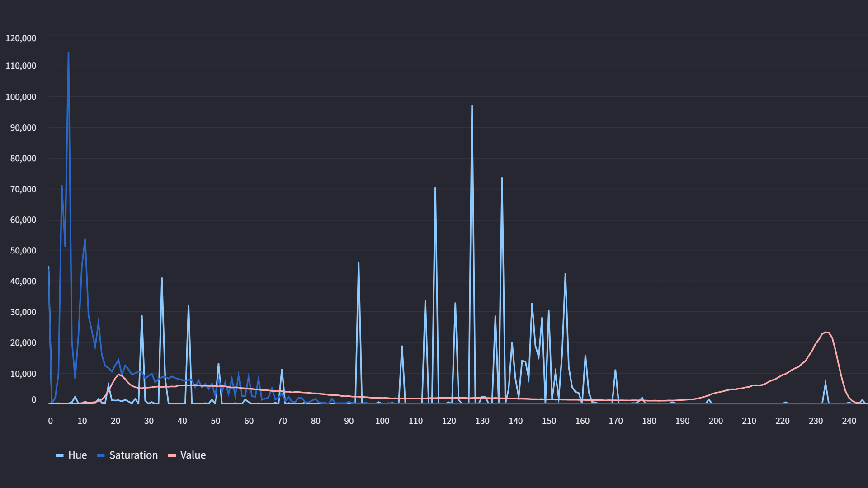Screen dimensions: 868x488
Task: Select the Hue spike just after 90
Action: pyautogui.click(x=359, y=263)
